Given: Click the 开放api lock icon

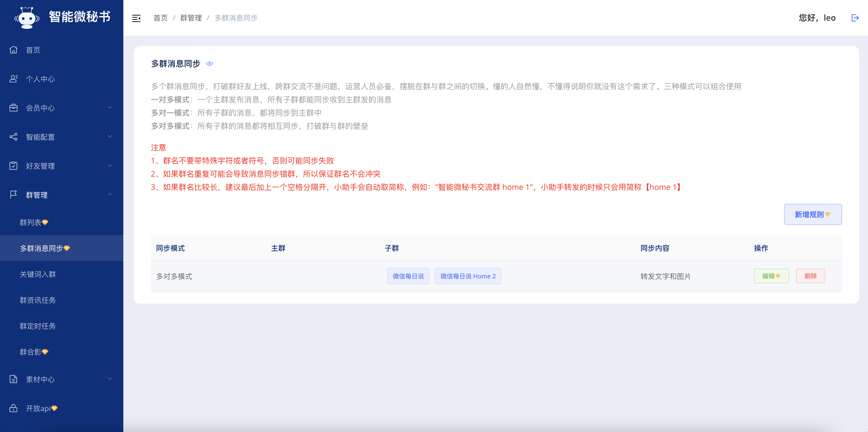Looking at the screenshot, I should pyautogui.click(x=13, y=408).
